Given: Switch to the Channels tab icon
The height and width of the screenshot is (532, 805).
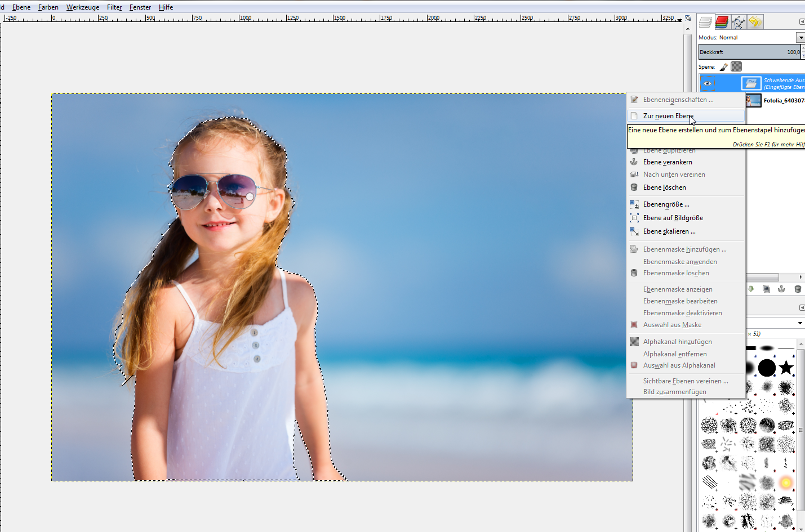Looking at the screenshot, I should pyautogui.click(x=722, y=22).
